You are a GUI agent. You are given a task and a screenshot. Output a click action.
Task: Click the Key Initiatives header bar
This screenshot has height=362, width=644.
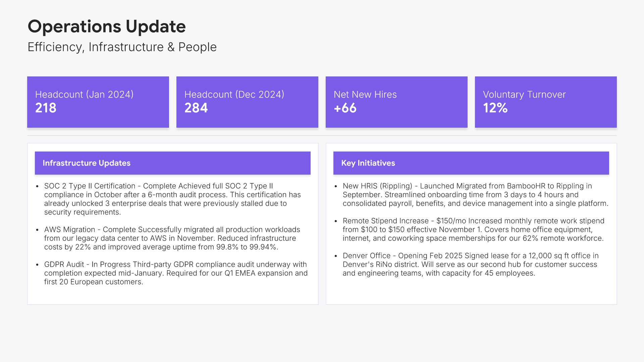pos(471,163)
